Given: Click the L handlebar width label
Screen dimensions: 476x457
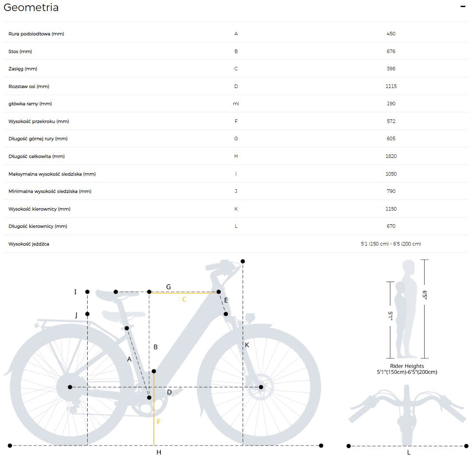Looking at the screenshot, I should tap(409, 452).
